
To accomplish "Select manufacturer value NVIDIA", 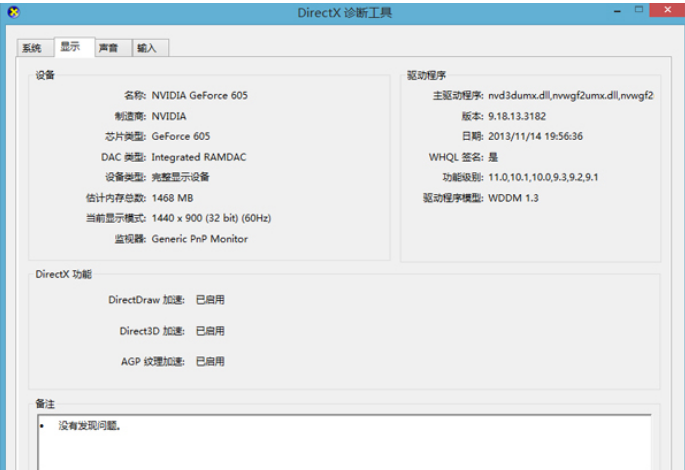I will (x=169, y=116).
